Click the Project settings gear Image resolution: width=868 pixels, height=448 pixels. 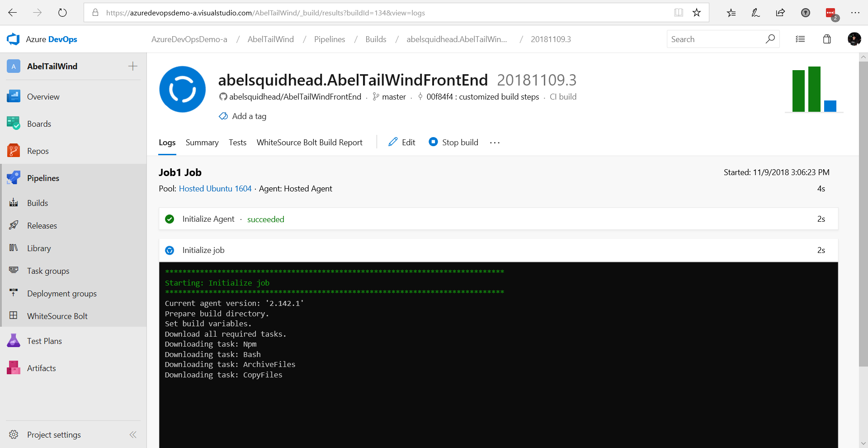[14, 434]
